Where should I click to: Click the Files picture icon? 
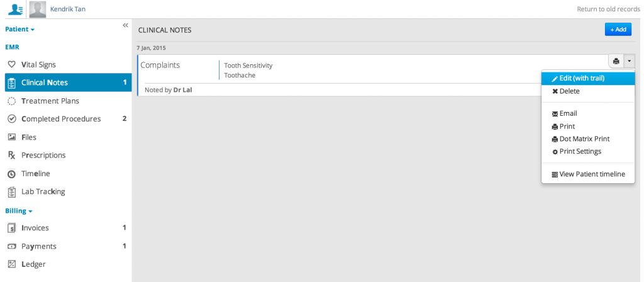pos(12,137)
